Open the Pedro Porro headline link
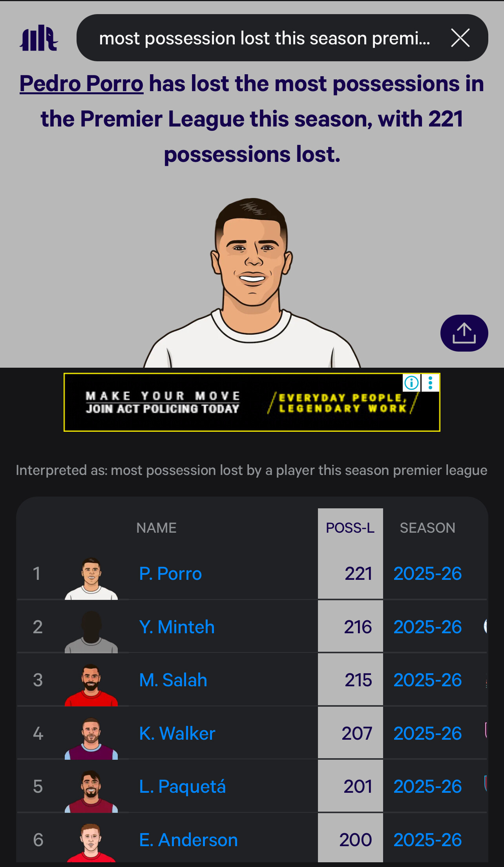The height and width of the screenshot is (867, 504). tap(81, 84)
